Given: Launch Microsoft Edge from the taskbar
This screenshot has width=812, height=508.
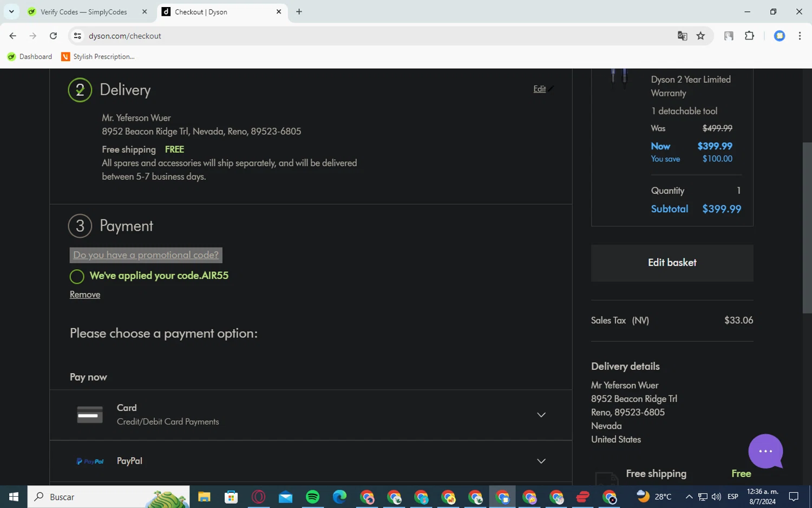Looking at the screenshot, I should click(339, 497).
